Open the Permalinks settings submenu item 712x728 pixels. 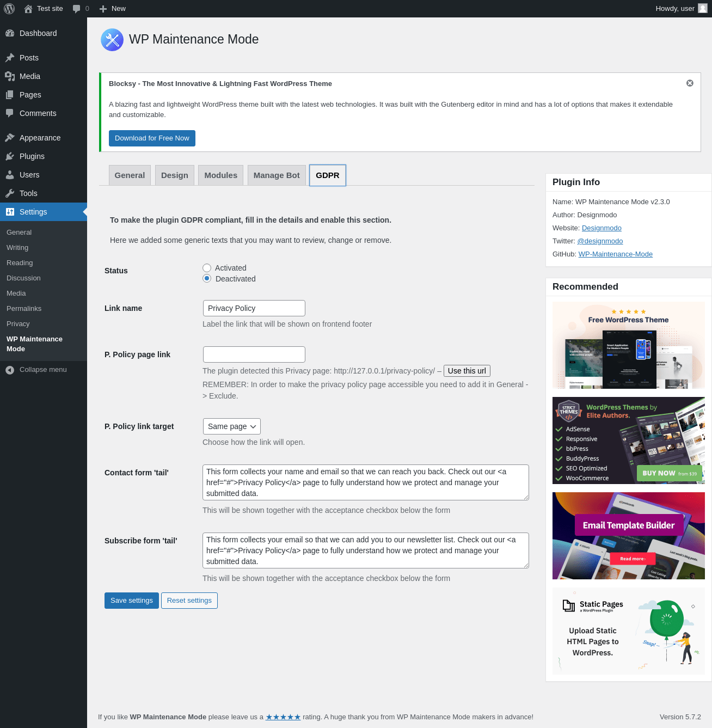click(24, 309)
